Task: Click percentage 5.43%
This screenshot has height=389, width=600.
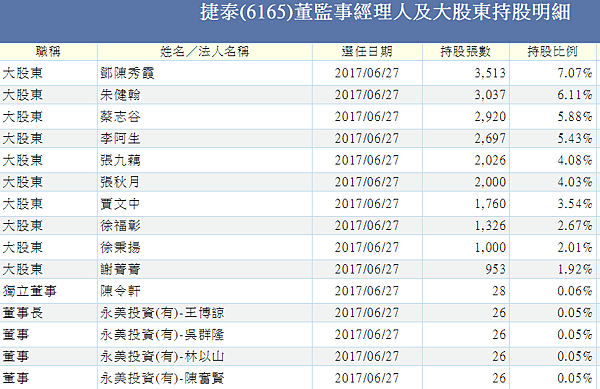Action: pyautogui.click(x=575, y=138)
